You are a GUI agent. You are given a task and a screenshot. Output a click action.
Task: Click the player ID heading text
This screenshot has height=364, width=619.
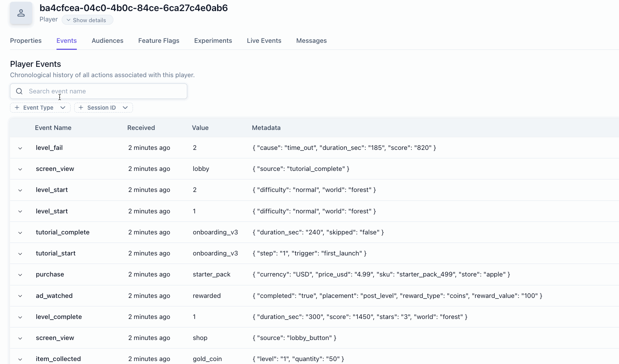pos(134,8)
